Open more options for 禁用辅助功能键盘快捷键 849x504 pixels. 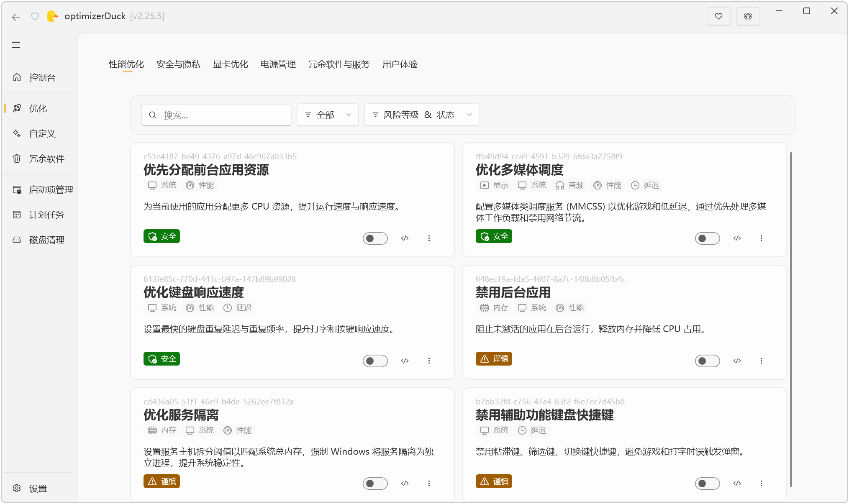[x=761, y=484]
